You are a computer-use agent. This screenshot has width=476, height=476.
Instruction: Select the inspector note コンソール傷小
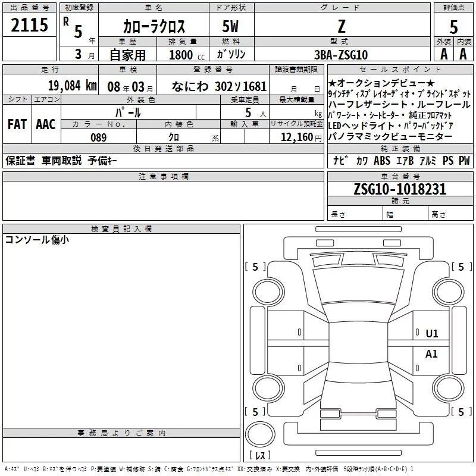click(37, 240)
